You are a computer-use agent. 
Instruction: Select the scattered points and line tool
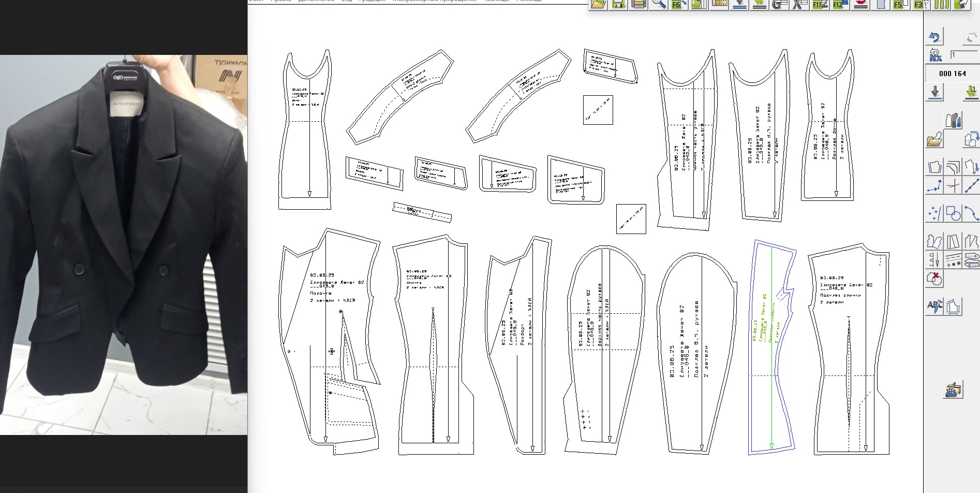tap(934, 213)
